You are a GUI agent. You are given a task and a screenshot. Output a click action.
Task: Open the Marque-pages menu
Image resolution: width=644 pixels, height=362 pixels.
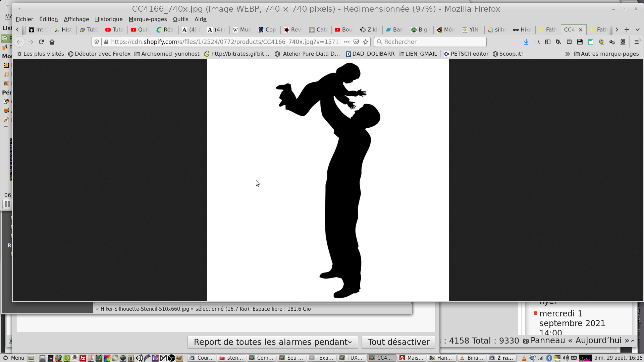(148, 19)
